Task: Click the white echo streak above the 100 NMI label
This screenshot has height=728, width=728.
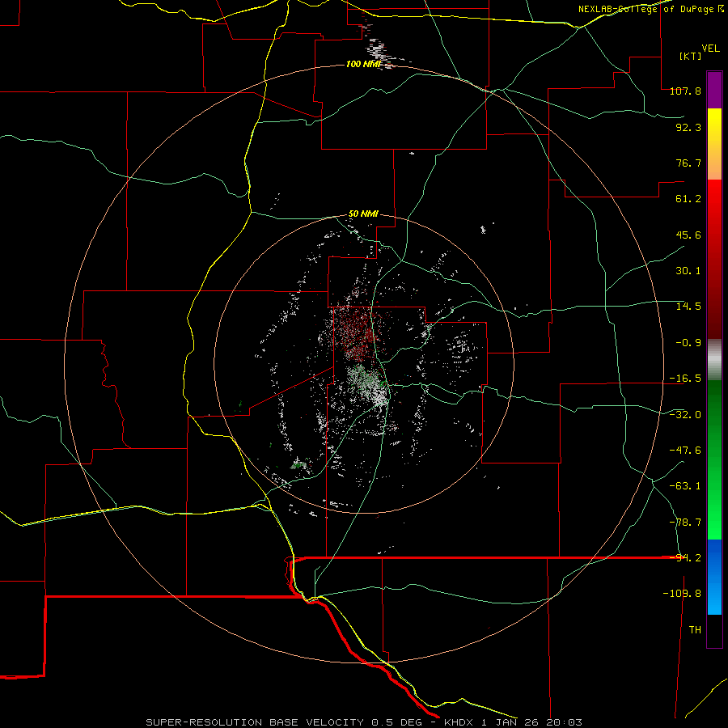Action: [x=379, y=49]
